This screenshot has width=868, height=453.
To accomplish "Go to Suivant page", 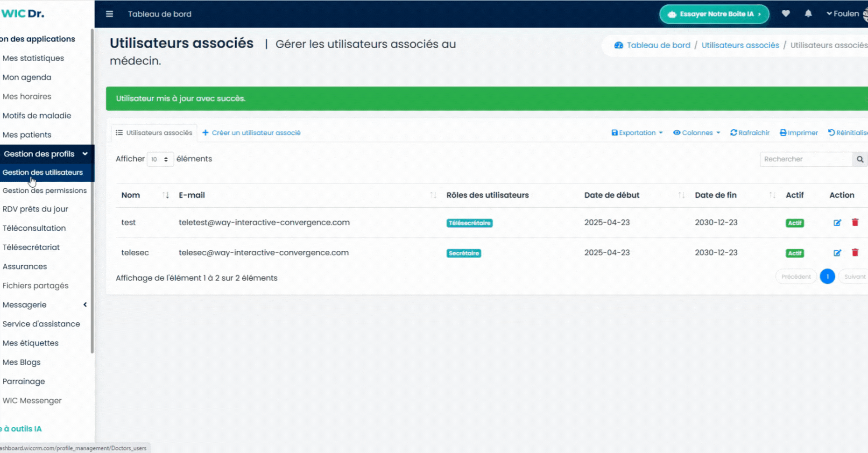I will coord(854,276).
